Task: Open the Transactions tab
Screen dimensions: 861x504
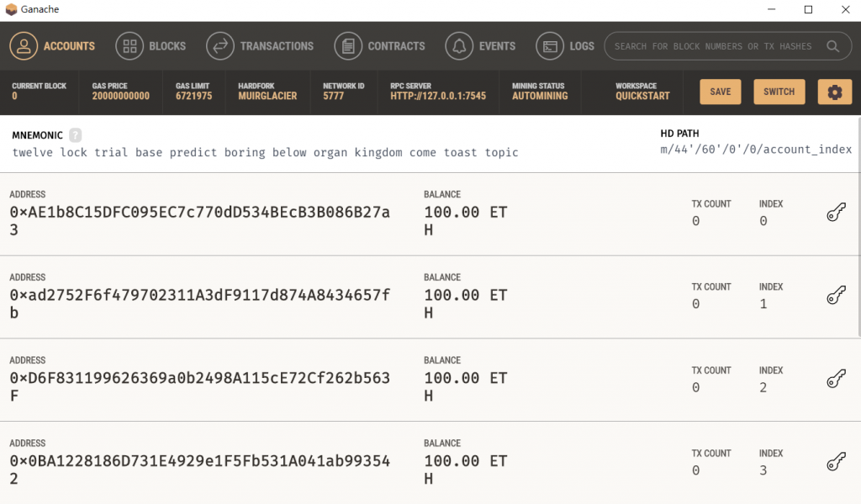Action: tap(260, 46)
